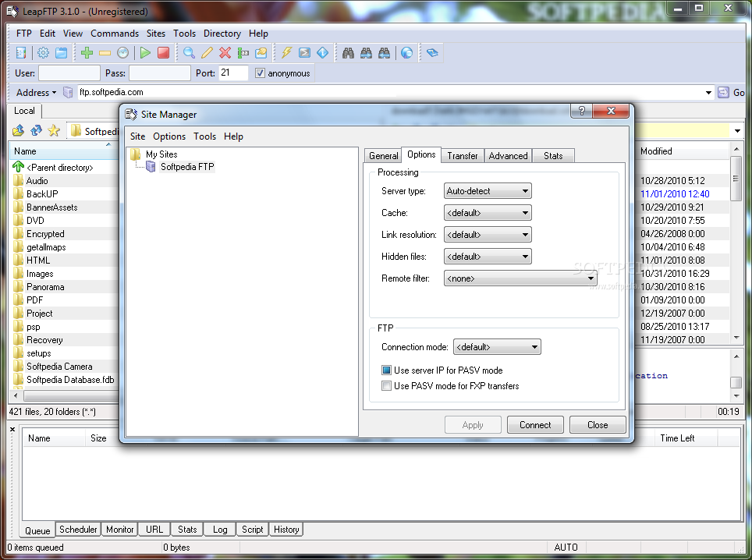This screenshot has width=752, height=560.
Task: Click the lightning bolt quick connect icon
Action: [286, 53]
